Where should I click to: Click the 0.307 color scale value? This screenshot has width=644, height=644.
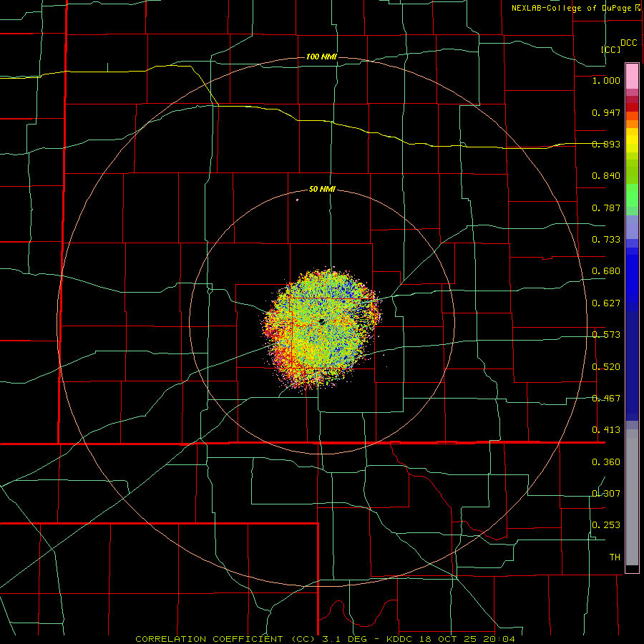click(x=606, y=493)
